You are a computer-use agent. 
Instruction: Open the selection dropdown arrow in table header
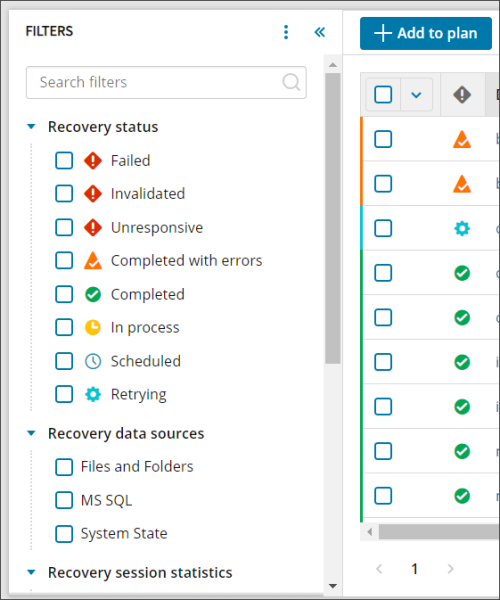tap(416, 95)
